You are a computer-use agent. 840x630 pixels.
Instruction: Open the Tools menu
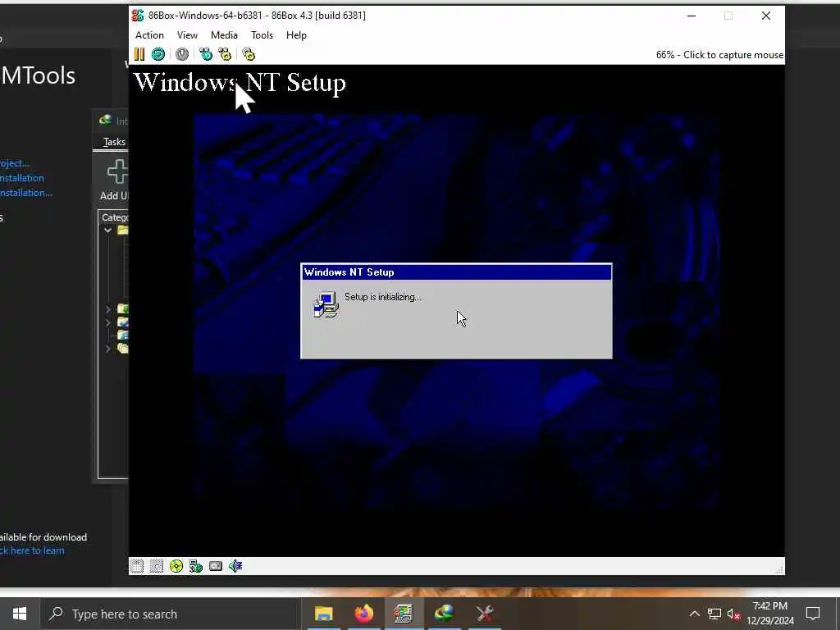tap(262, 34)
